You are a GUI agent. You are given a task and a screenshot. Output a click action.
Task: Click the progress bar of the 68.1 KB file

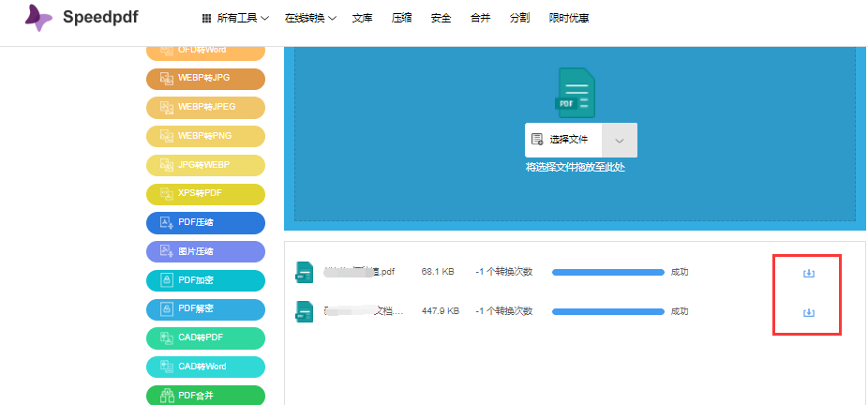[607, 272]
